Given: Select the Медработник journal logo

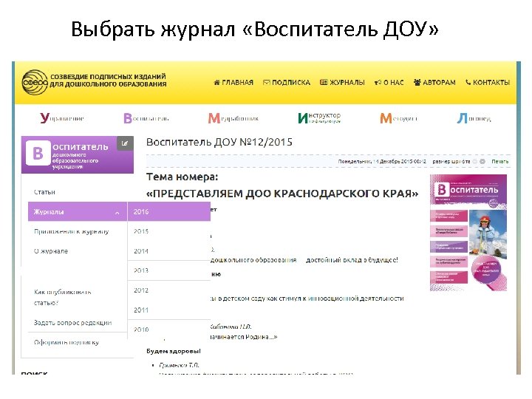Looking at the screenshot, I should click(x=233, y=118).
